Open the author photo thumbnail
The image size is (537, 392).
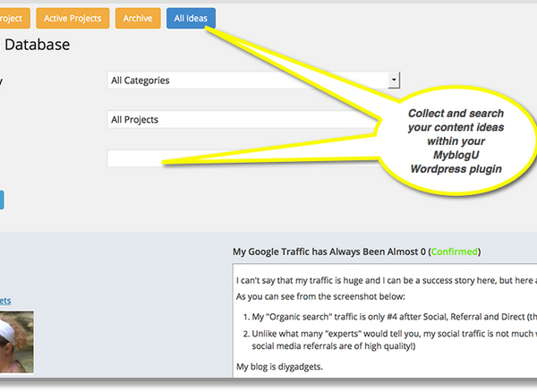coord(16,341)
